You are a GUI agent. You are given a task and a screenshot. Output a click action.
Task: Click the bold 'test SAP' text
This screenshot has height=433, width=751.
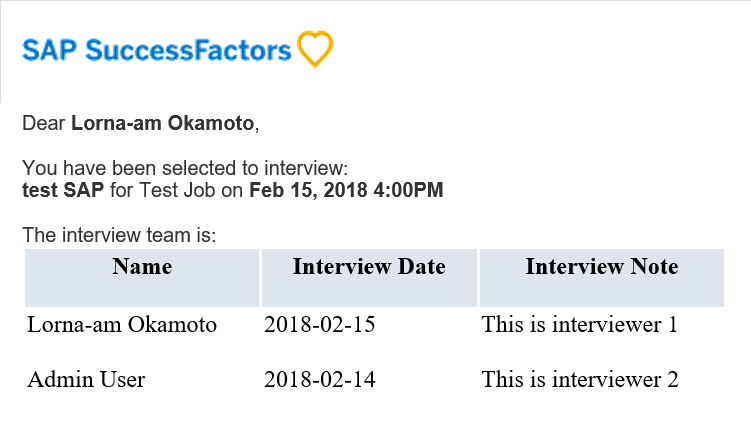click(x=63, y=190)
